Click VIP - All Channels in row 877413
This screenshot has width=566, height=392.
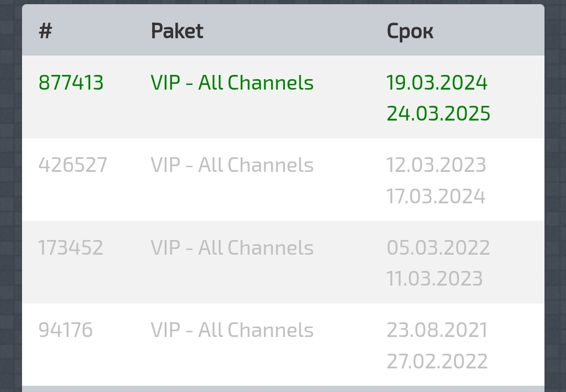232,83
